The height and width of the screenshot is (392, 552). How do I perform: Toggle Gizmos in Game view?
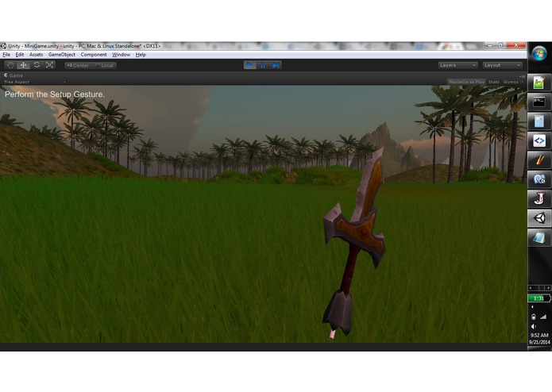511,82
